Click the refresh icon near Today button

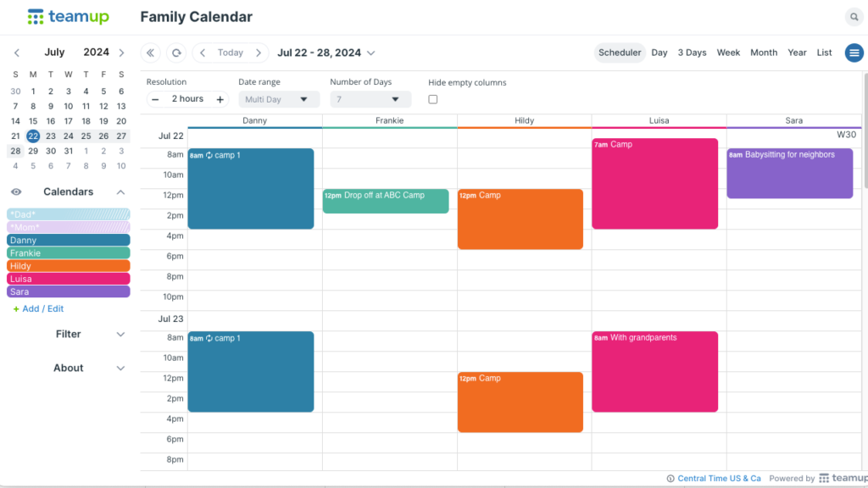click(x=175, y=53)
